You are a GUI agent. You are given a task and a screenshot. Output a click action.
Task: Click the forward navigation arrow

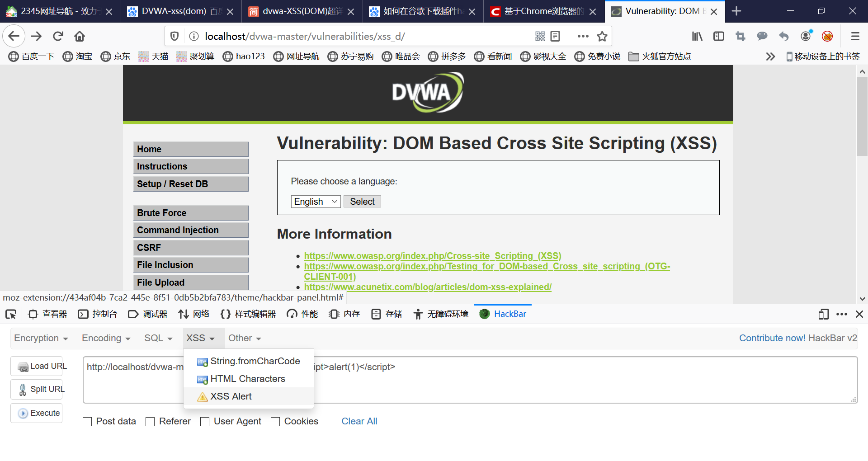pyautogui.click(x=36, y=36)
